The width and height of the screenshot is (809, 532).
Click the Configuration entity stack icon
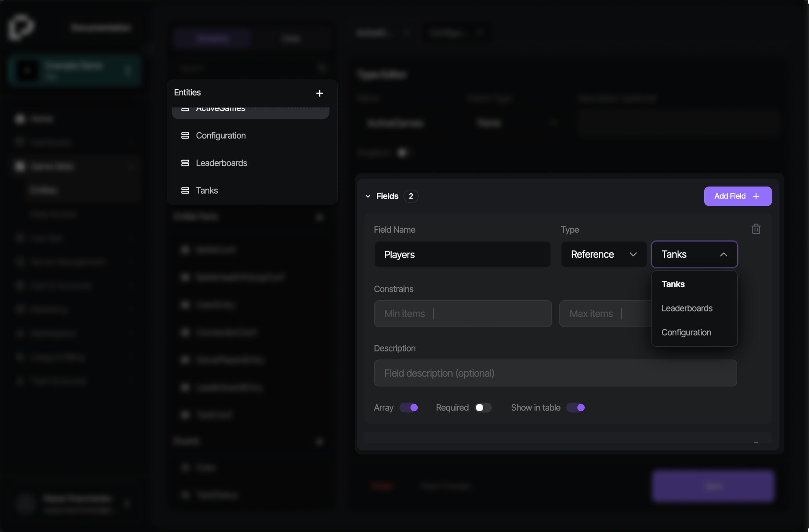[185, 136]
